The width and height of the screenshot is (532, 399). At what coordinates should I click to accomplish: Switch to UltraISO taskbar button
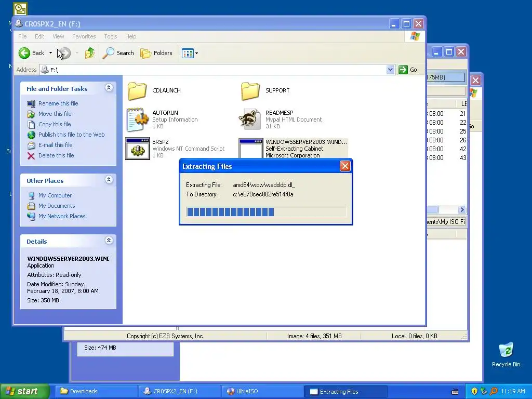point(263,392)
